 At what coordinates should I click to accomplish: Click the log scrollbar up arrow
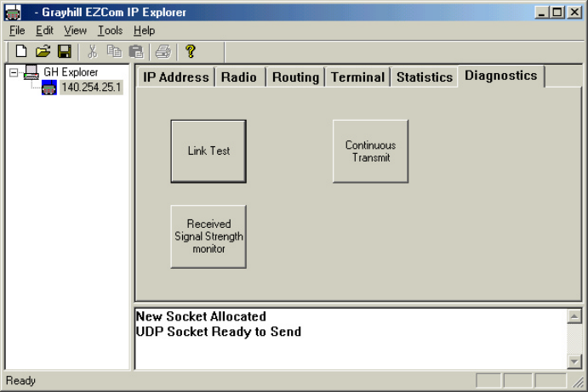coord(574,316)
